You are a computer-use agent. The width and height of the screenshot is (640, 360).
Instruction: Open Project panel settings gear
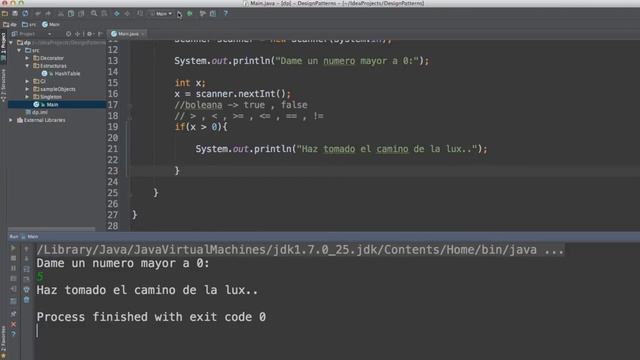point(90,34)
